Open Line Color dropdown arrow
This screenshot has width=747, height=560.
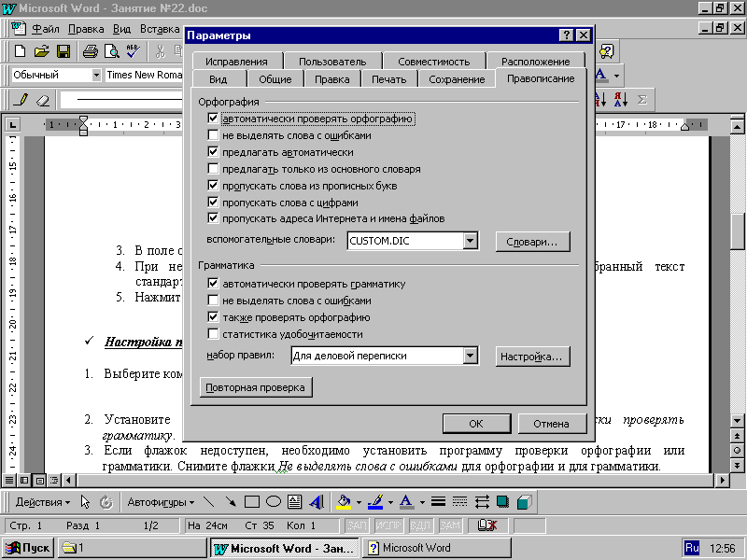(x=390, y=502)
